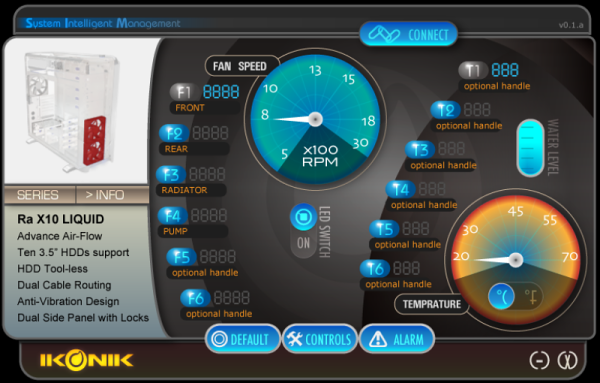Image resolution: width=600 pixels, height=383 pixels.
Task: Open the SERIES tab
Action: pyautogui.click(x=39, y=195)
